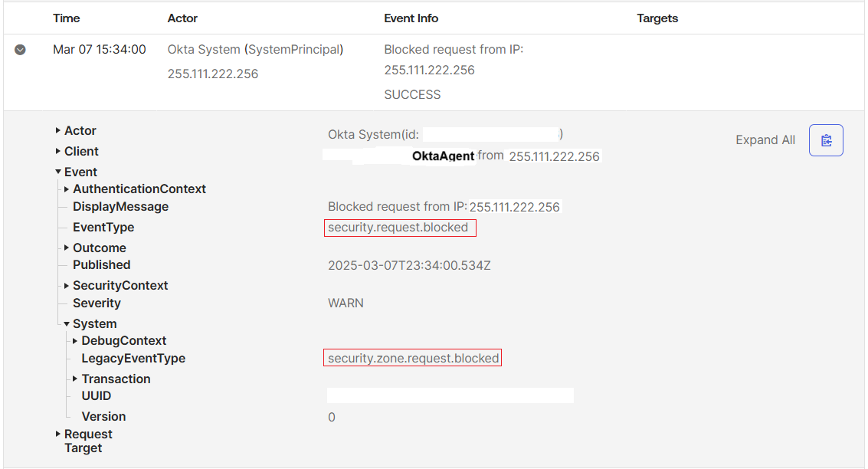Screen dimensions: 868x469
Task: Collapse the event row with the circular chevron
Action: (20, 50)
